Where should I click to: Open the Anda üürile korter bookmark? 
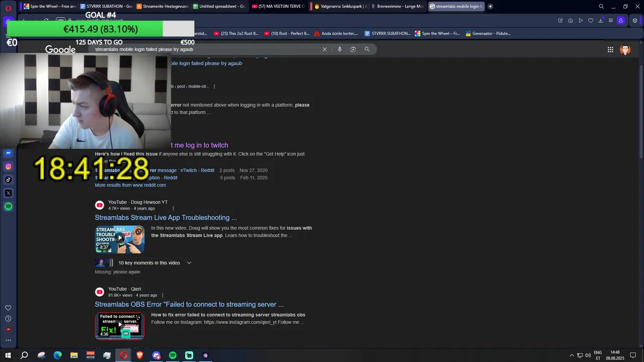pyautogui.click(x=336, y=34)
